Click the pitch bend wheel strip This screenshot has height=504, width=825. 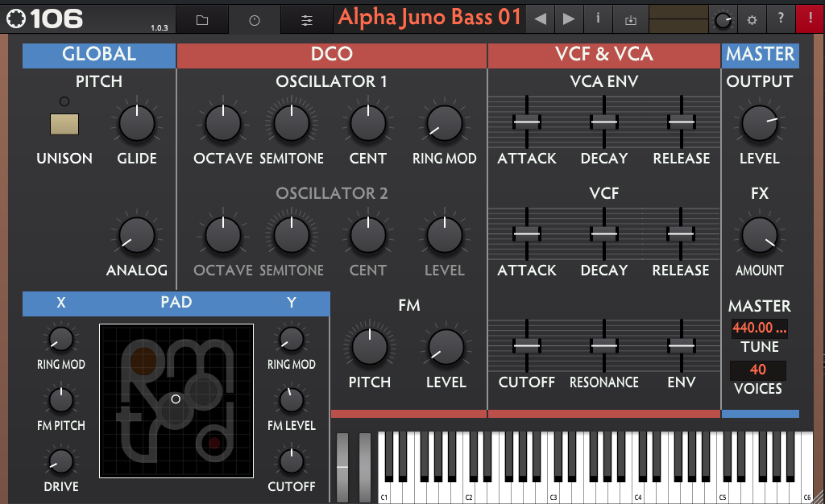342,467
